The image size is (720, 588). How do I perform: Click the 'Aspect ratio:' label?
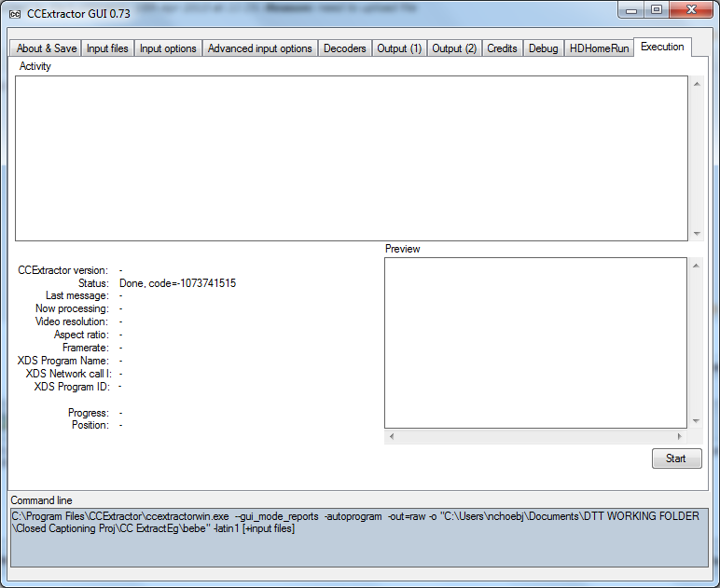coord(81,335)
